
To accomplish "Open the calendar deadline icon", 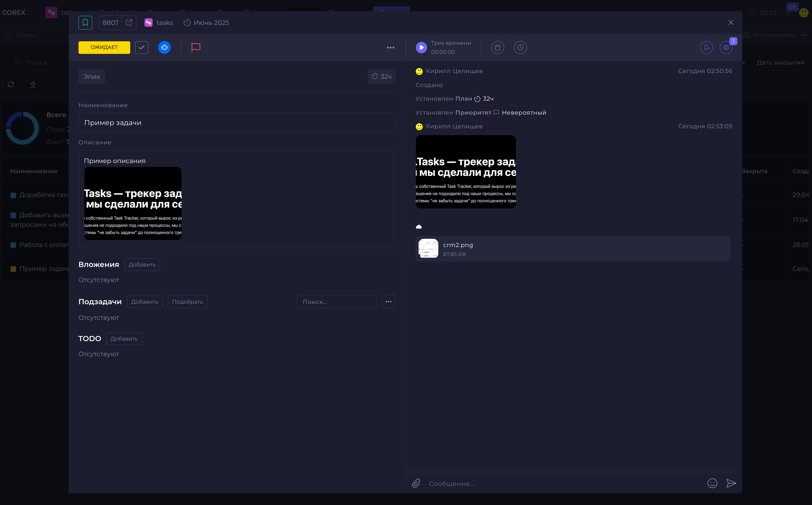I will (498, 47).
